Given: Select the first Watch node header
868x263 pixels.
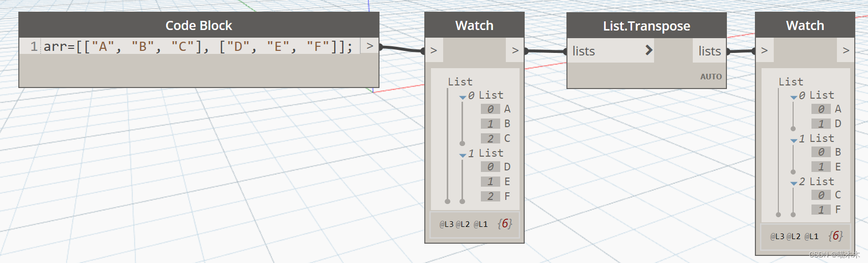Looking at the screenshot, I should [x=474, y=25].
